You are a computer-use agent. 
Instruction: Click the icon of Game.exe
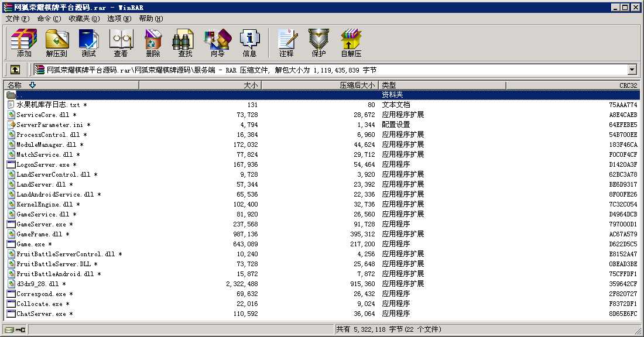tap(11, 244)
